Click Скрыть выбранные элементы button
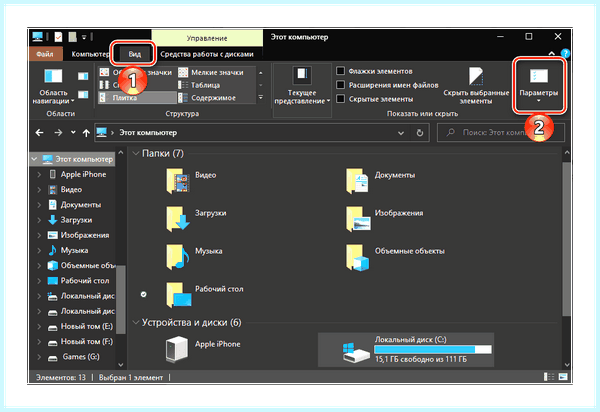 click(x=476, y=86)
